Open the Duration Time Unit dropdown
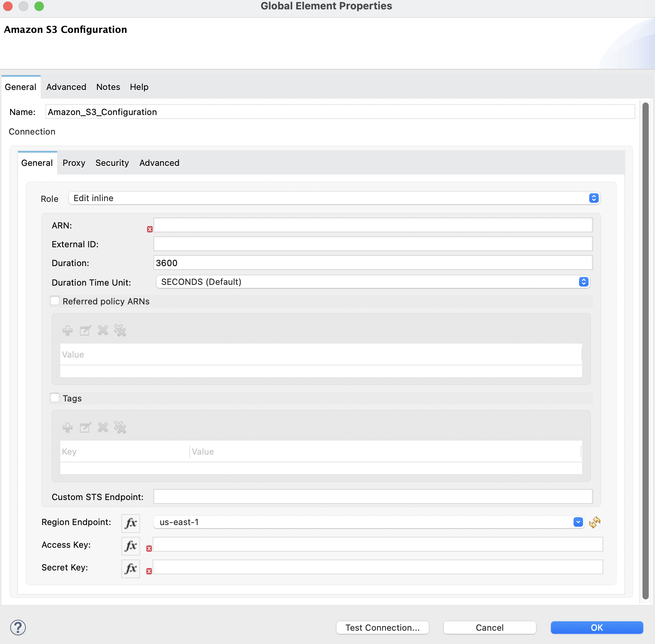Image resolution: width=655 pixels, height=644 pixels. click(372, 282)
